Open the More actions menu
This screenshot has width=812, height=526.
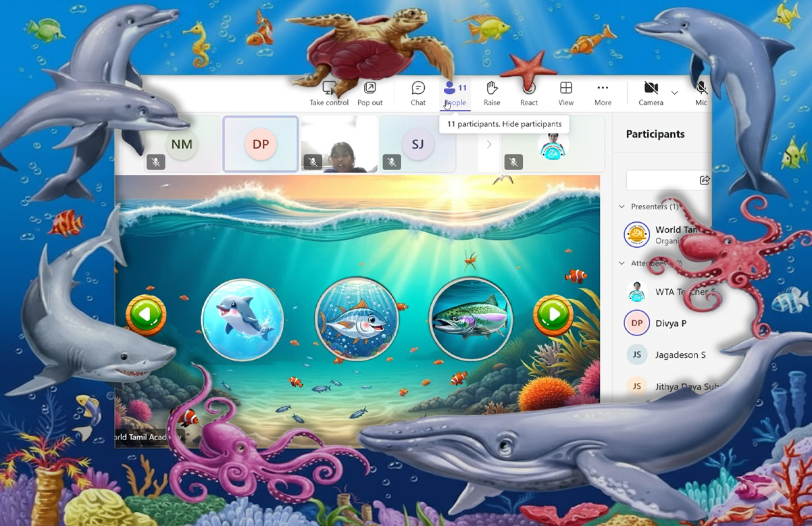pyautogui.click(x=603, y=93)
